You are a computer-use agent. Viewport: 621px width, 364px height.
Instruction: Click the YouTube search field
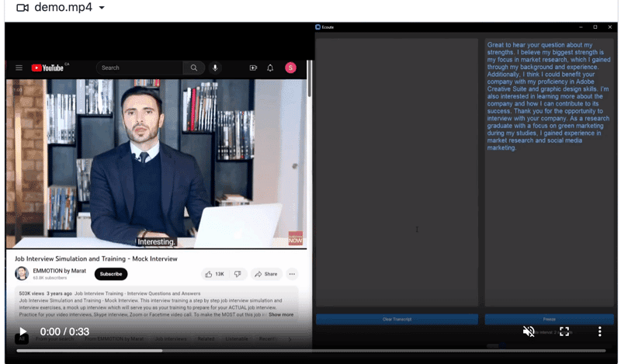(140, 68)
